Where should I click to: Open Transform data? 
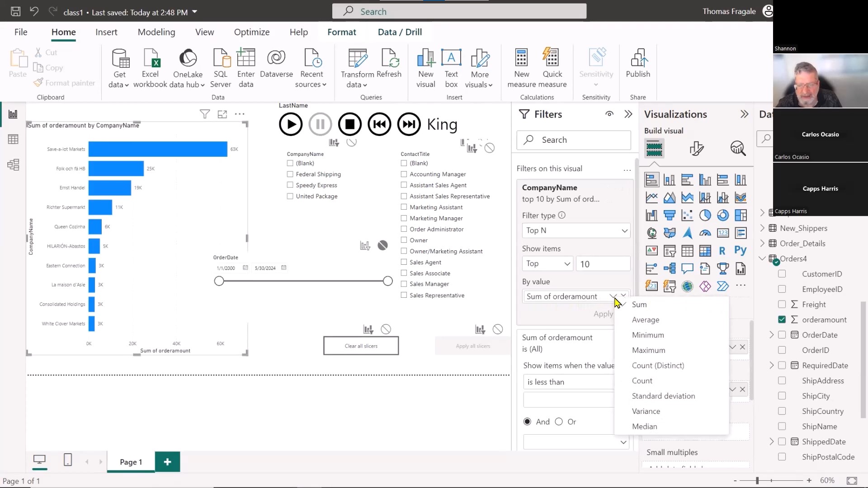[357, 67]
